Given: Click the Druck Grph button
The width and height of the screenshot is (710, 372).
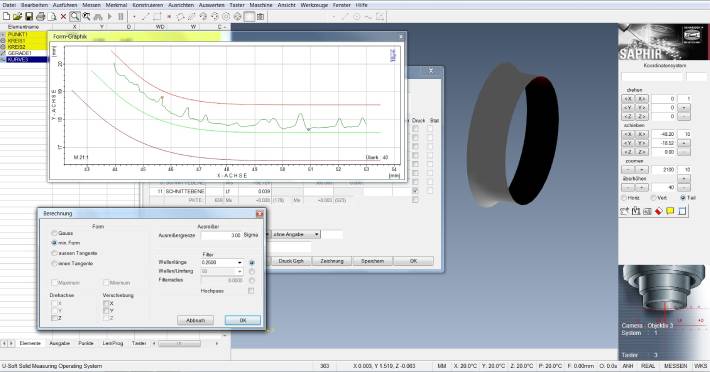Looking at the screenshot, I should 291,261.
